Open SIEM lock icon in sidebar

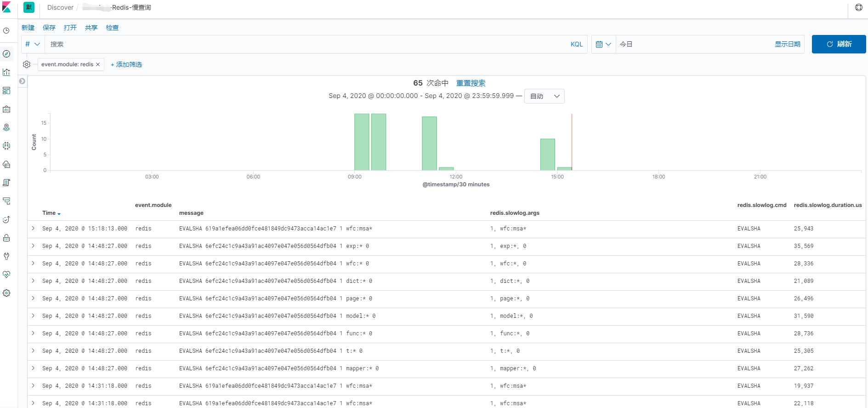pos(6,238)
